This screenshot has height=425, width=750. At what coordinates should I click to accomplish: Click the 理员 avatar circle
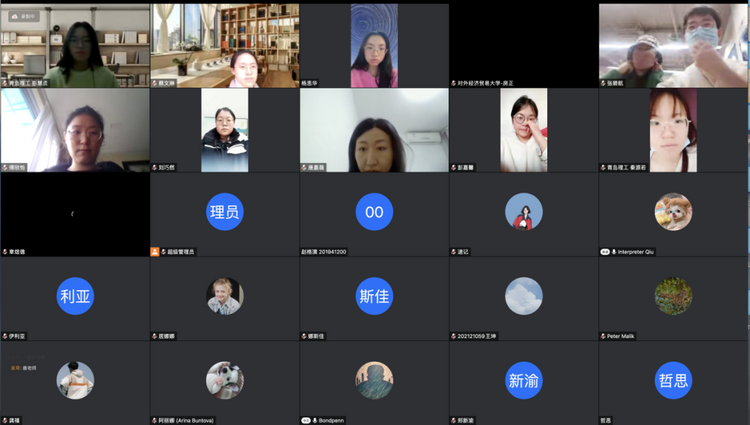pyautogui.click(x=225, y=212)
